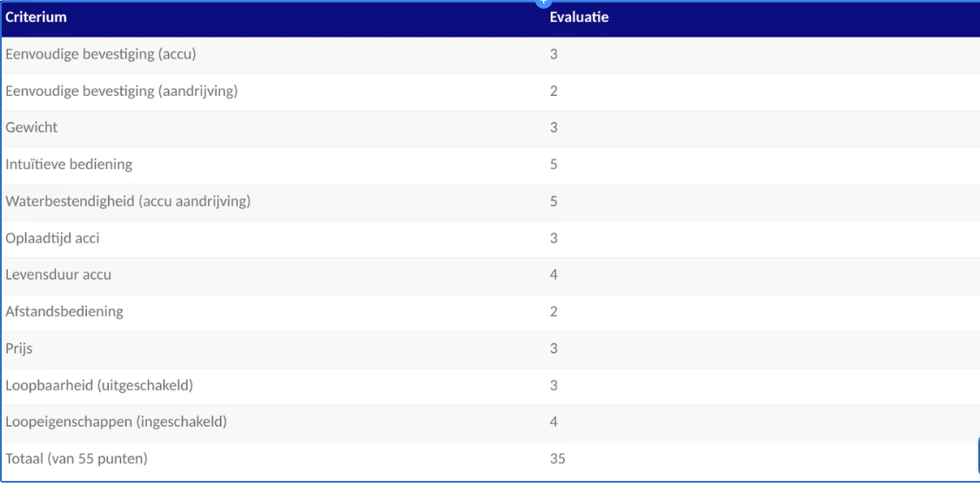Select the Levensduur accu cell

(x=58, y=274)
